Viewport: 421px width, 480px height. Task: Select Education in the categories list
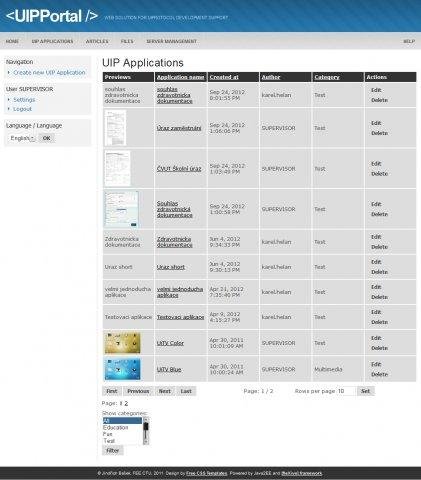coord(122,427)
